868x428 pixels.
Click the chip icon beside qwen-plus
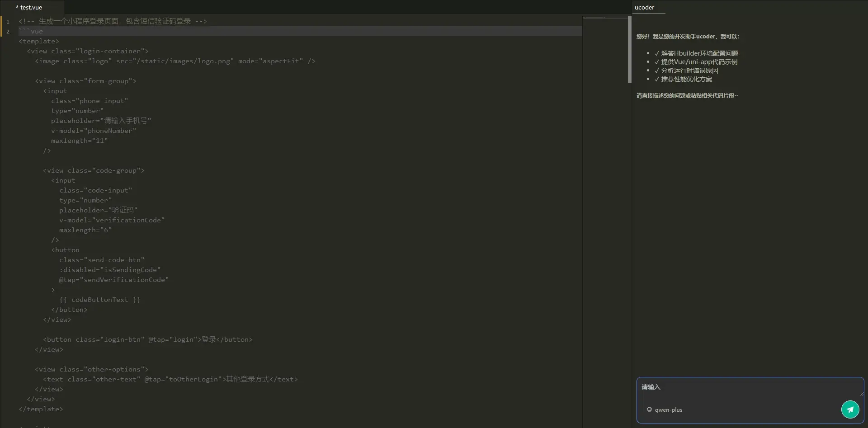coord(649,409)
